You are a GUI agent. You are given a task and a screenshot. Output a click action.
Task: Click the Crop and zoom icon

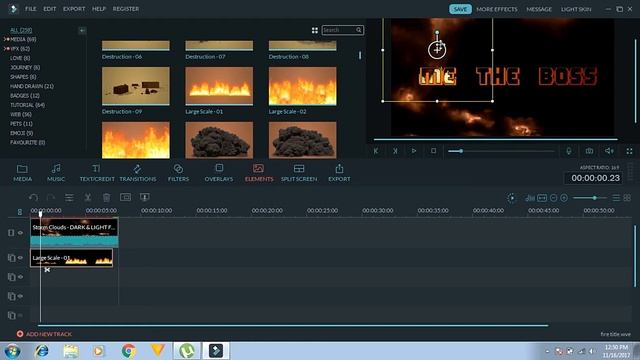tap(125, 197)
